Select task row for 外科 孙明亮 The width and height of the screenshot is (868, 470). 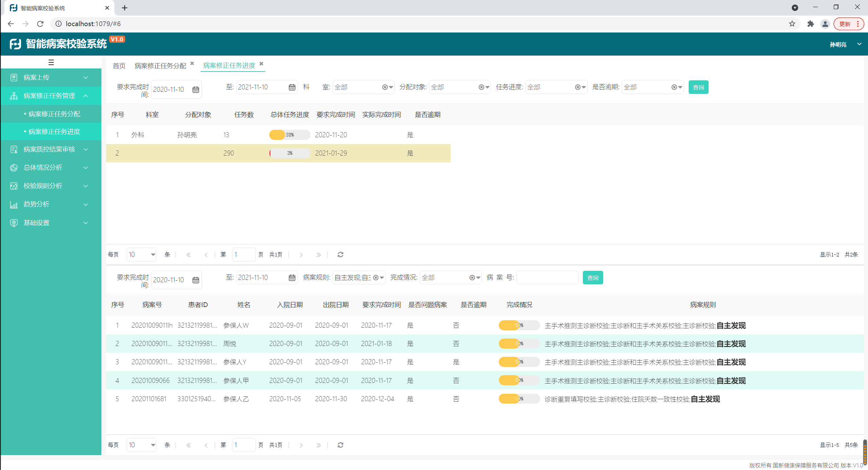278,135
